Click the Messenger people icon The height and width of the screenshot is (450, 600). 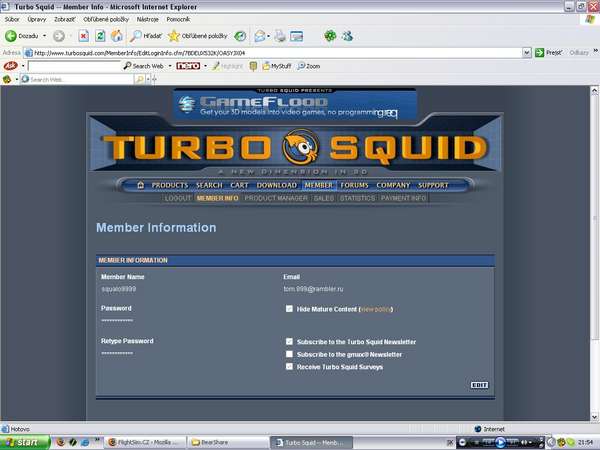(347, 36)
